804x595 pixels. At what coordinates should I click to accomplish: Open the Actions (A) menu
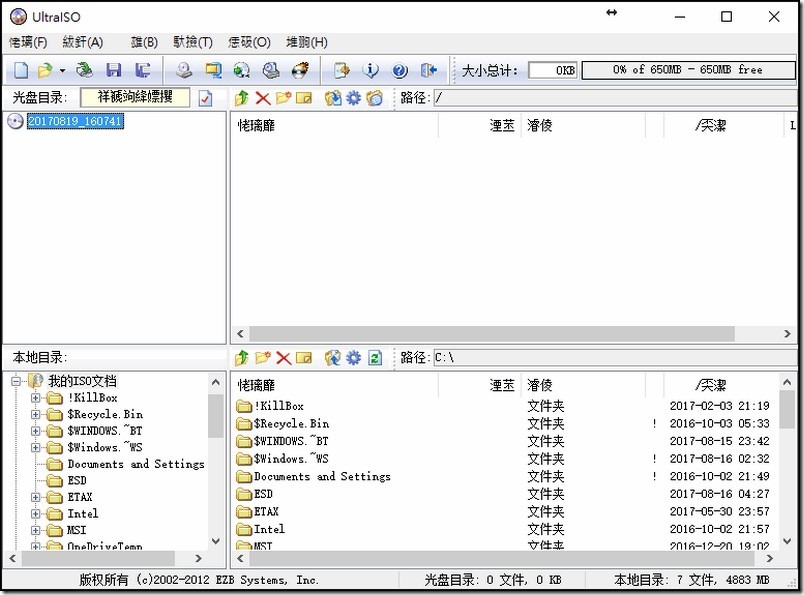tap(83, 42)
